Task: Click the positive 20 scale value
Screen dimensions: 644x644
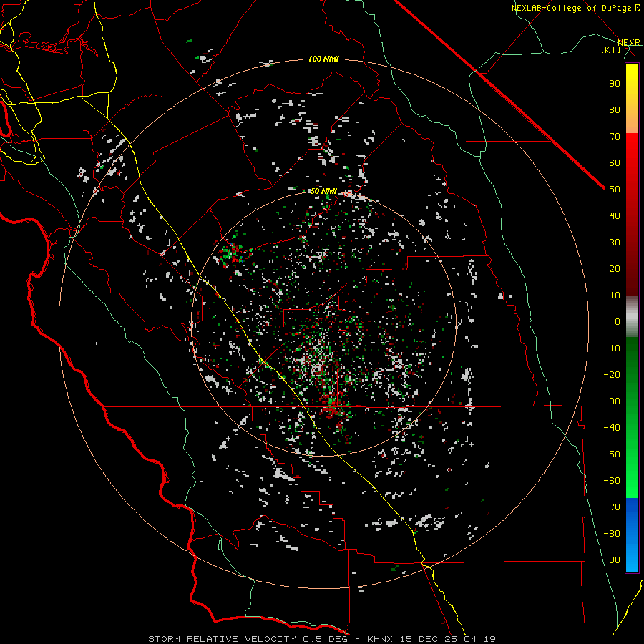Action: point(615,269)
